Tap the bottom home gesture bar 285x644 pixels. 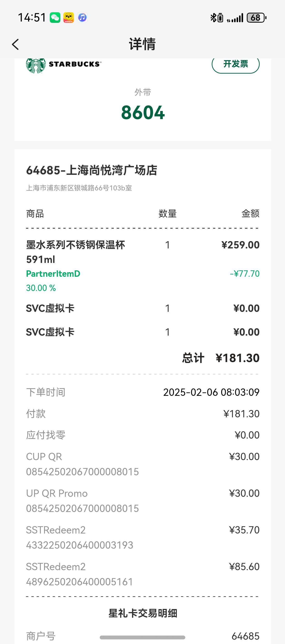click(x=142, y=637)
